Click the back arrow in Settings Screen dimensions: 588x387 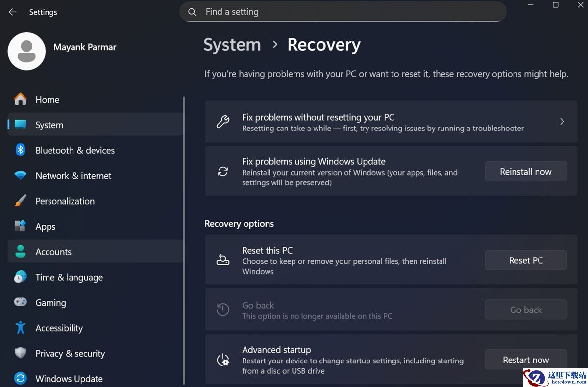coord(13,12)
